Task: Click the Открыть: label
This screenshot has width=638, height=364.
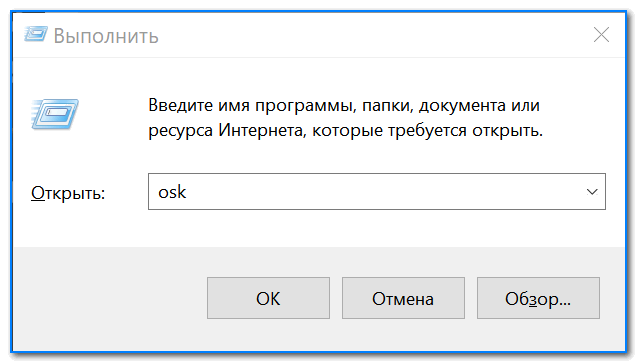Action: click(x=68, y=193)
